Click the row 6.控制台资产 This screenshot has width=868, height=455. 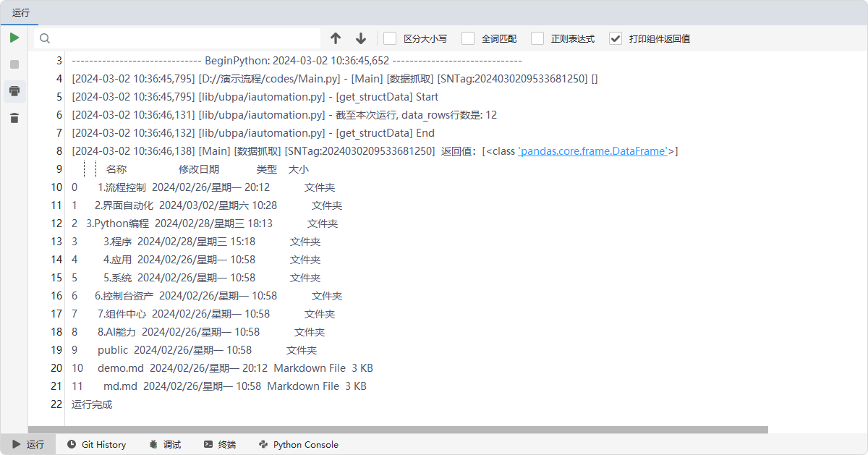point(207,296)
